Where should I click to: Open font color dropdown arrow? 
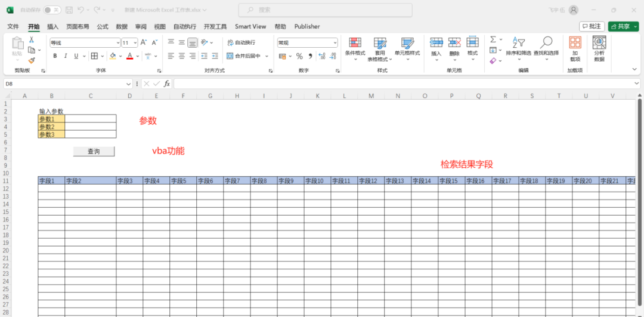[138, 56]
